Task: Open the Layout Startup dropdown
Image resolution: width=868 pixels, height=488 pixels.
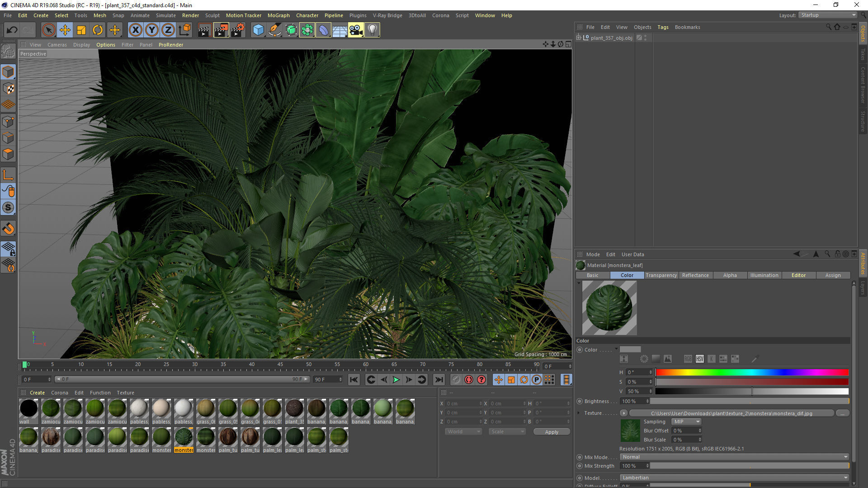Action: [x=828, y=15]
